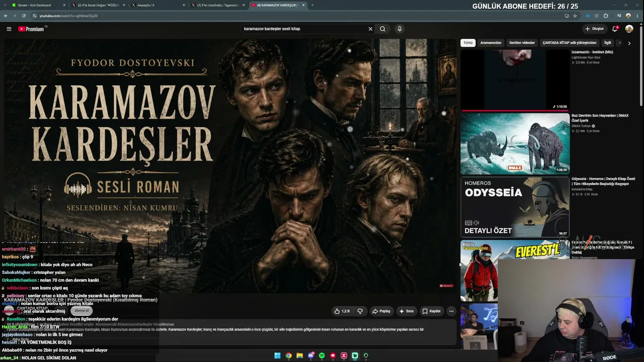Open the YouTube guide hamburger menu
The image size is (644, 362).
click(9, 29)
